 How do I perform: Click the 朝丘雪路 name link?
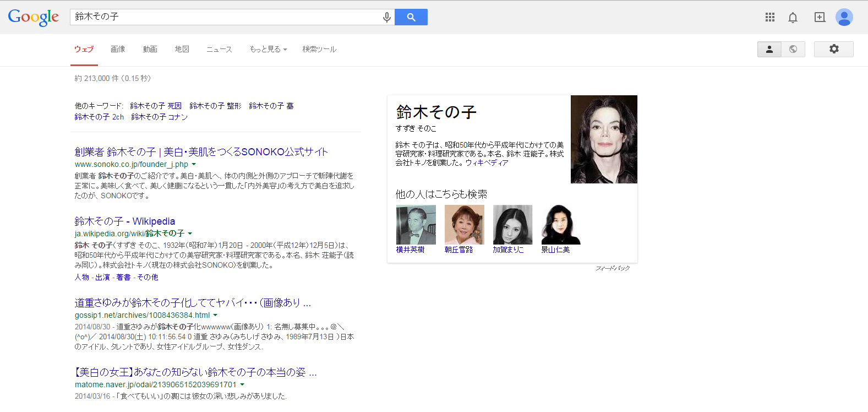[458, 250]
